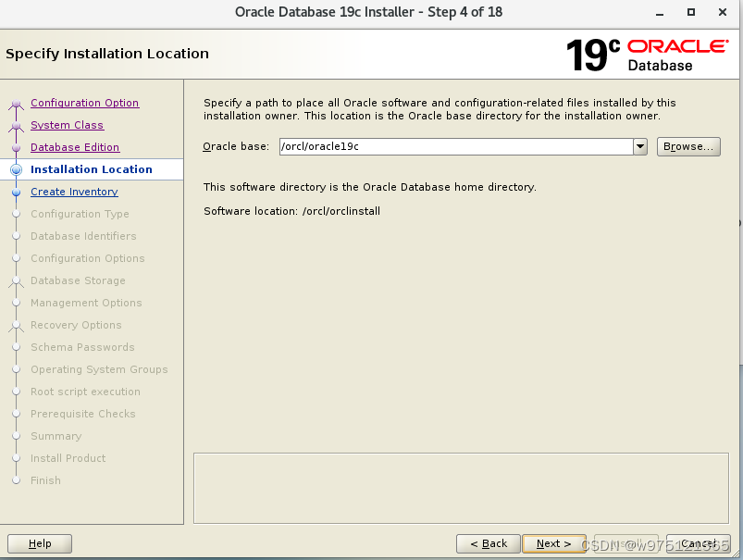Open the installer Help
Viewport: 743px width, 560px height.
pyautogui.click(x=39, y=543)
